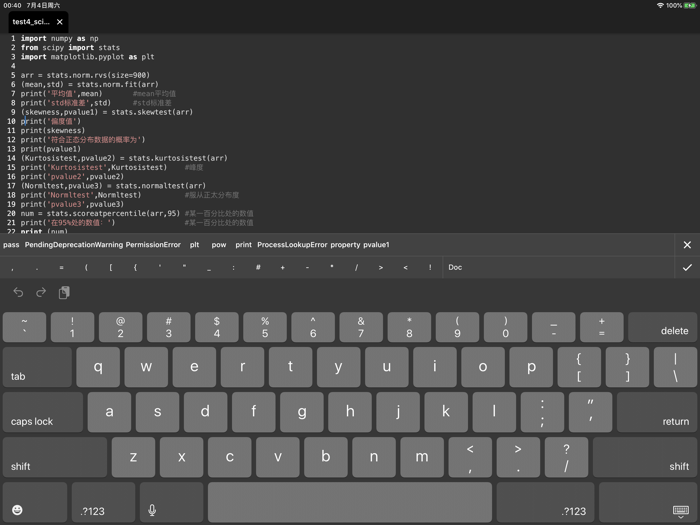The width and height of the screenshot is (700, 525).
Task: Toggle the left shift key
Action: (55, 457)
